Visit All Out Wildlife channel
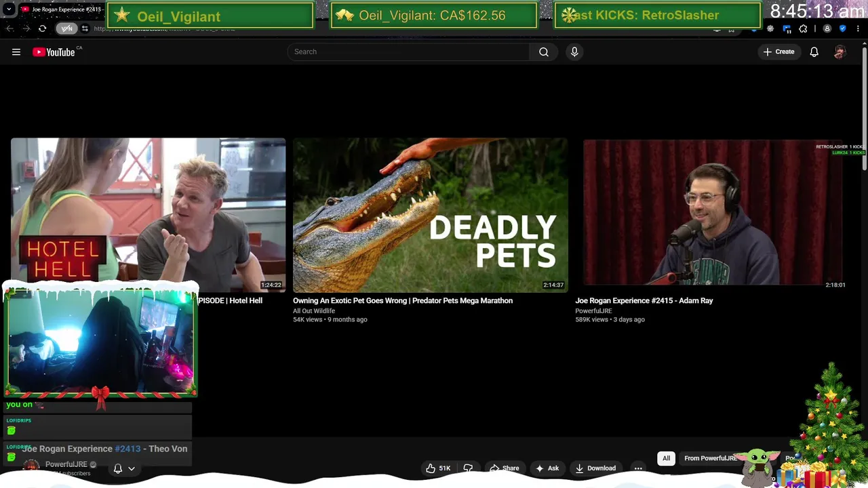 tap(314, 310)
